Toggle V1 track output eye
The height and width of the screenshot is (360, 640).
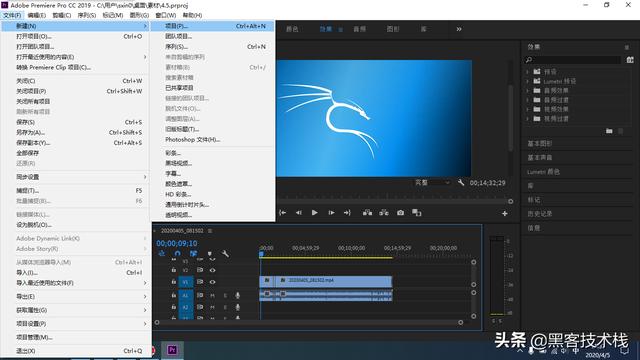pyautogui.click(x=212, y=282)
